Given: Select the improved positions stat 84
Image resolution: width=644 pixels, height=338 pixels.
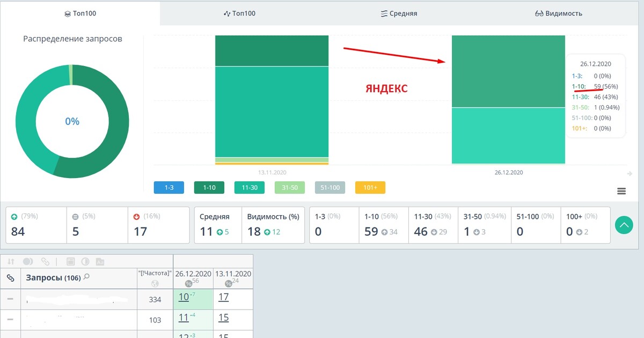Looking at the screenshot, I should (36, 225).
